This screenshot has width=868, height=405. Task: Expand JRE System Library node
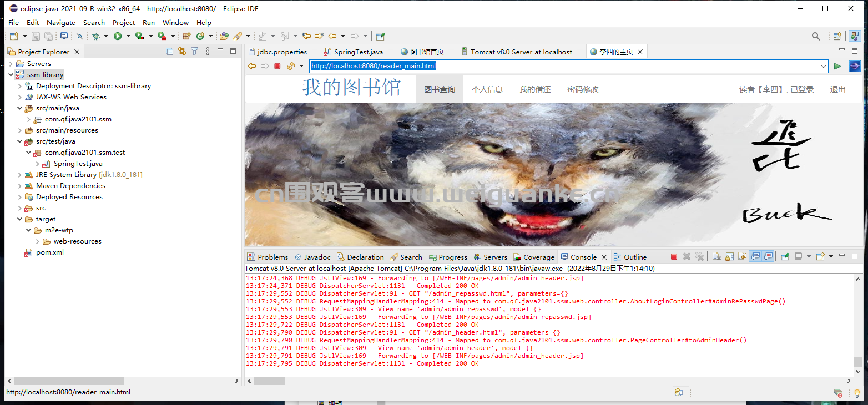(20, 175)
